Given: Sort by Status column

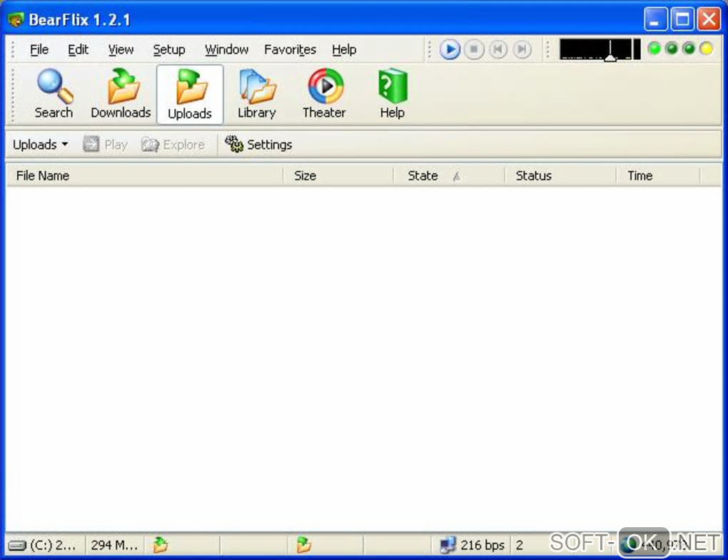Looking at the screenshot, I should (560, 175).
